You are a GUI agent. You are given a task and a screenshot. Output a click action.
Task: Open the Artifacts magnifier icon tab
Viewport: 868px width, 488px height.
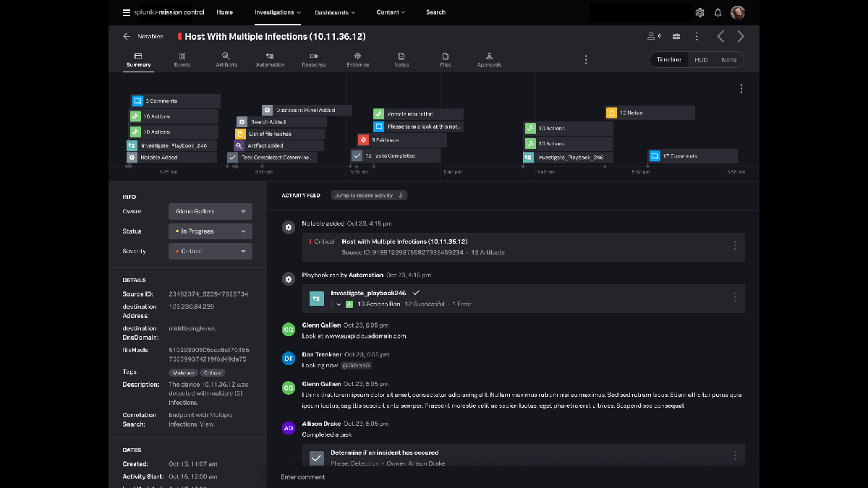pos(226,59)
